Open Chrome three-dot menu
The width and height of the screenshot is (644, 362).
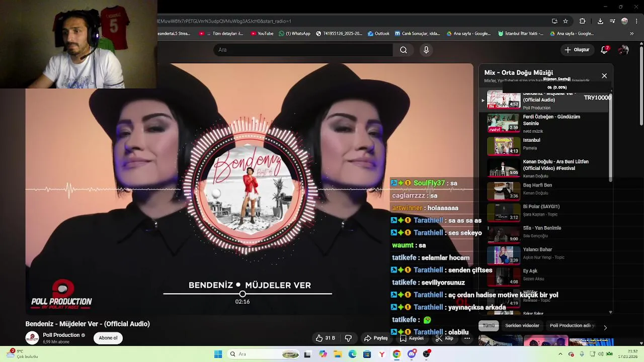[x=635, y=21]
